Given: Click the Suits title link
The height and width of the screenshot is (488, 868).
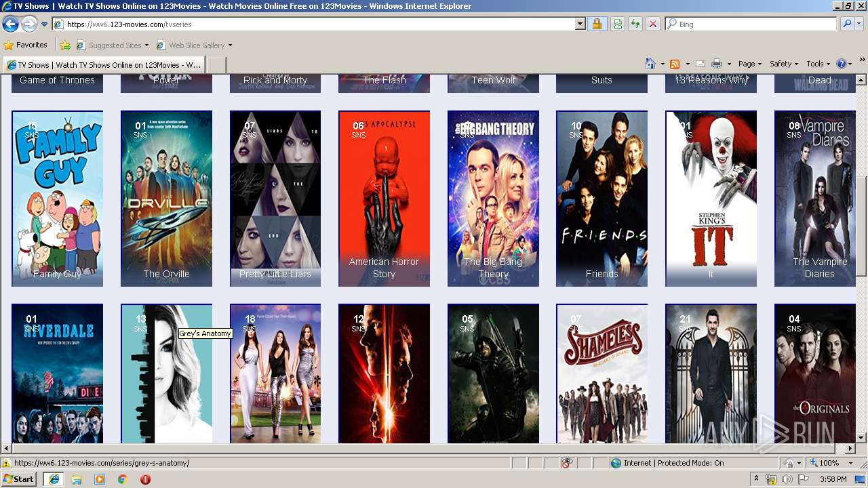Looking at the screenshot, I should (x=601, y=80).
